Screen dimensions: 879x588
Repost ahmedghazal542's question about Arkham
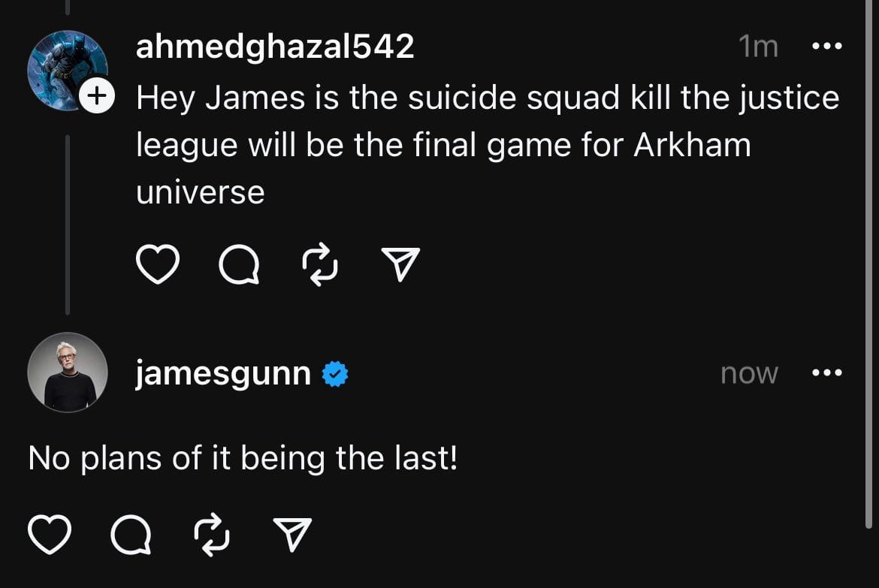319,265
